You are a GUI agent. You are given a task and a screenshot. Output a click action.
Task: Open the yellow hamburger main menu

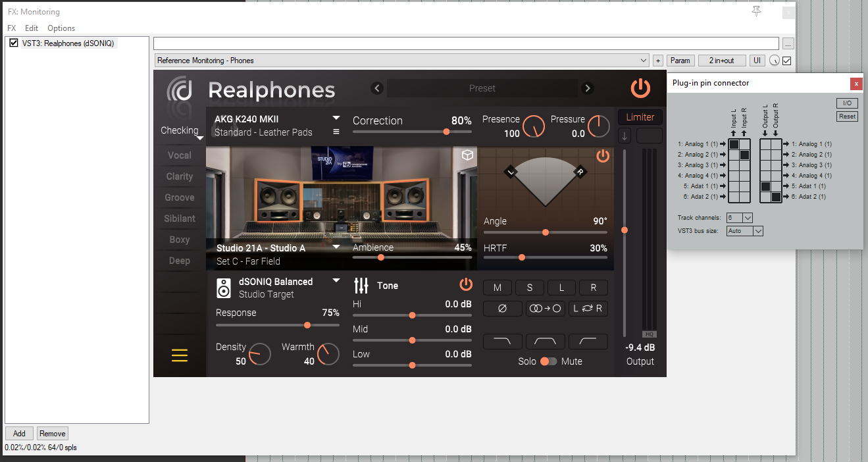point(180,355)
